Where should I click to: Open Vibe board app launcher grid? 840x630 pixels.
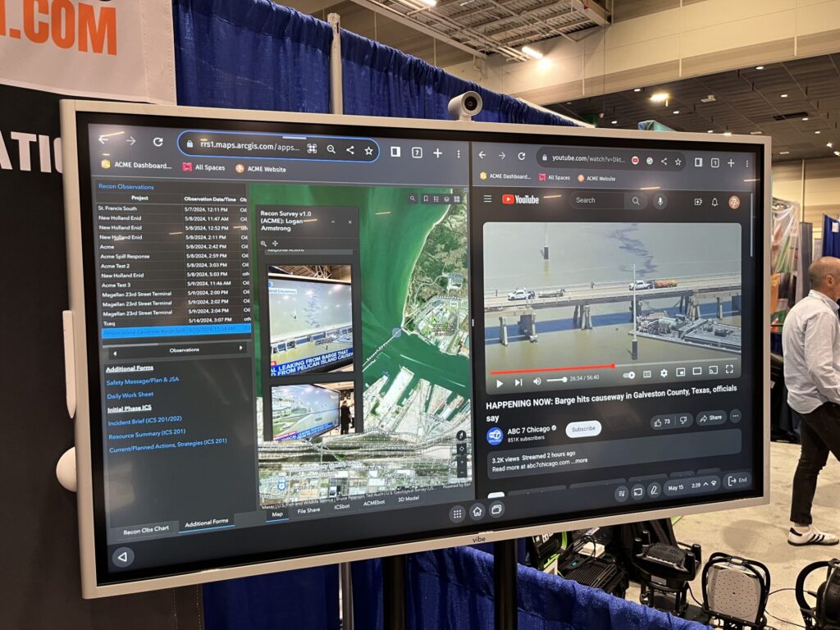458,514
